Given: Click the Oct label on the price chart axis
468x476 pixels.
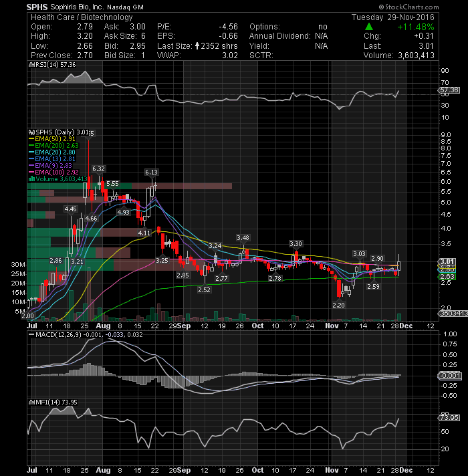Looking at the screenshot, I should pos(257,326).
